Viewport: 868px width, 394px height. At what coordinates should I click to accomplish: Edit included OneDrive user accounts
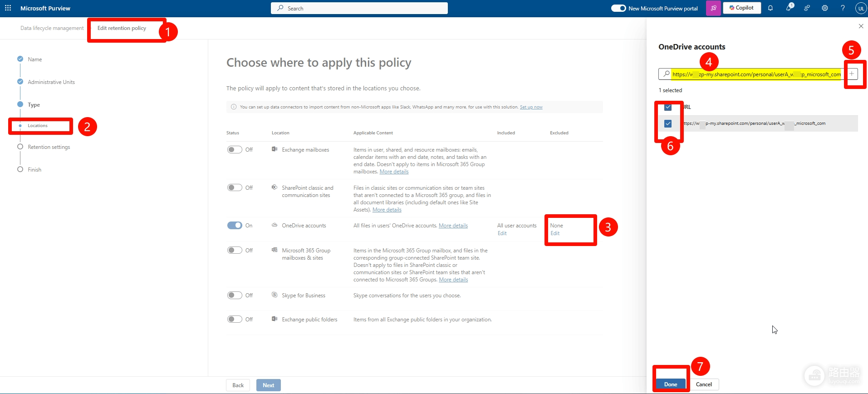502,233
